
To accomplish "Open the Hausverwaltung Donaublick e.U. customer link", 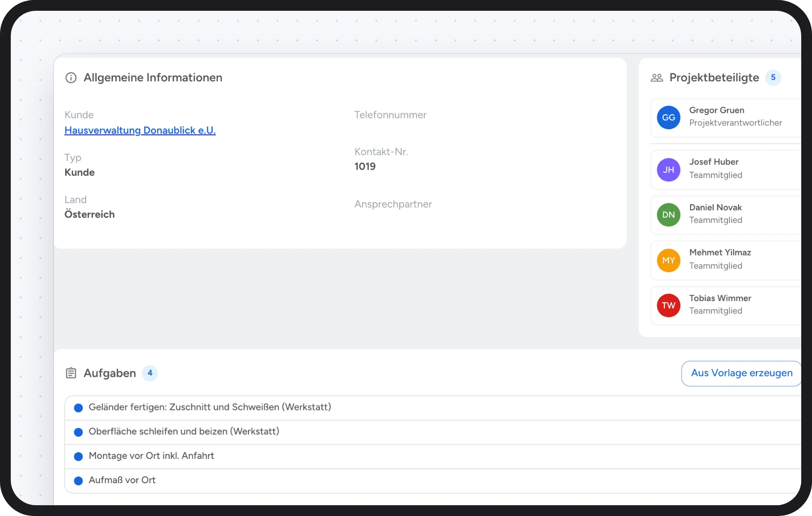I will [x=140, y=130].
